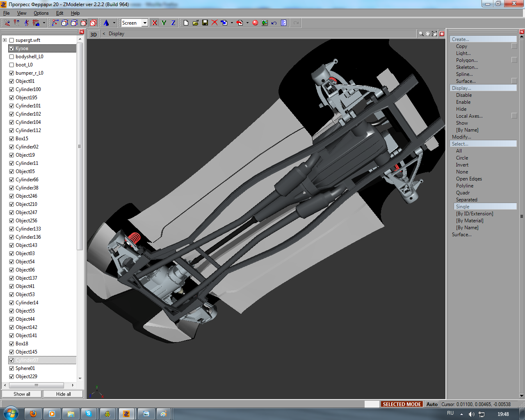Viewport: 525px width, 420px height.
Task: Enable the bodyshell_L0 checkbox
Action: [11, 57]
